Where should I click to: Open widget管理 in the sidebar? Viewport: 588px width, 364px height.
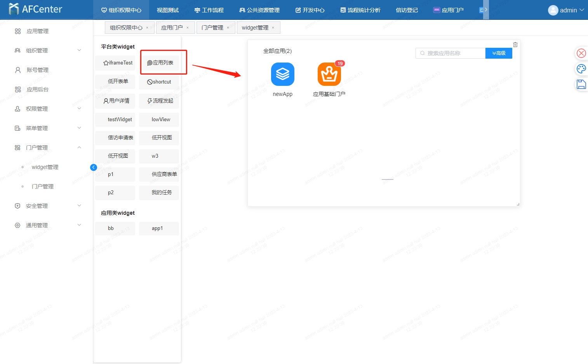[x=45, y=167]
